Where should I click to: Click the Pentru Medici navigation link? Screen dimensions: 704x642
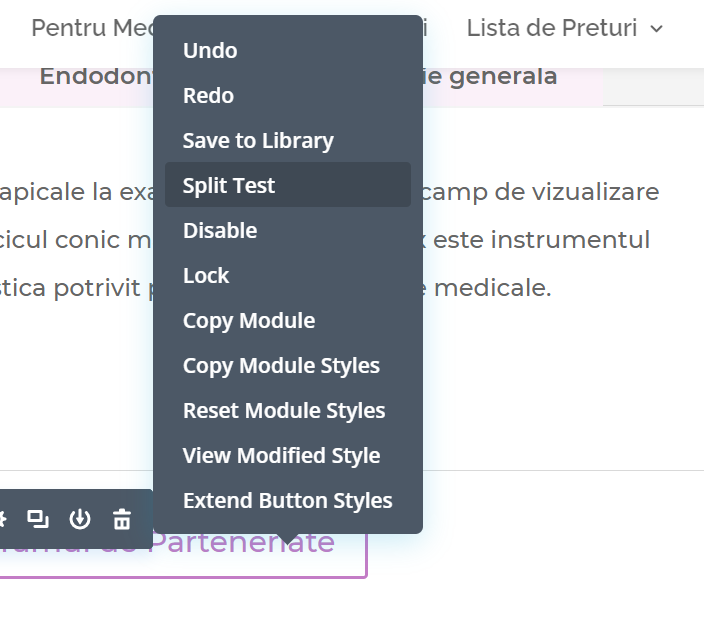90,28
